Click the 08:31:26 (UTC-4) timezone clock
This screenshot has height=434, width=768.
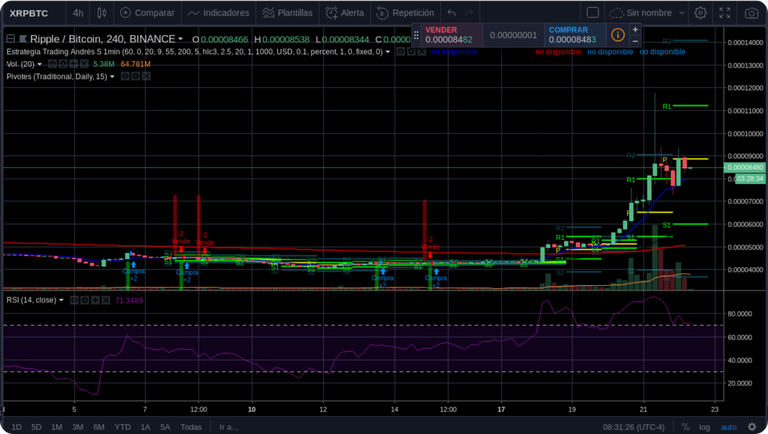click(x=634, y=427)
